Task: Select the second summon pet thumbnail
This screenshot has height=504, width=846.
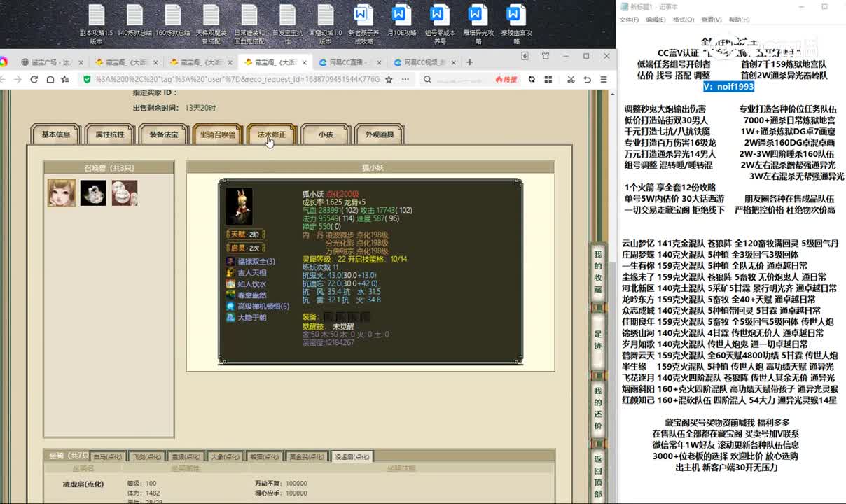Action: tap(93, 192)
